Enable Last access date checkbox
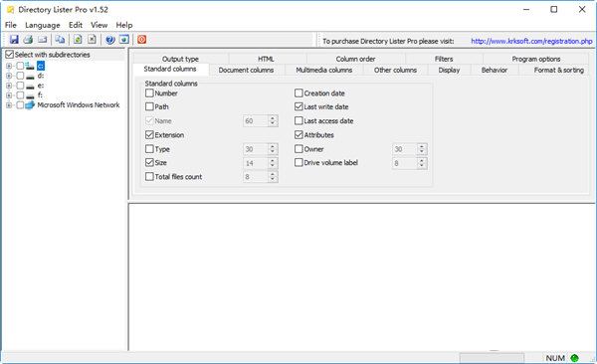Image resolution: width=597 pixels, height=364 pixels. (x=298, y=120)
